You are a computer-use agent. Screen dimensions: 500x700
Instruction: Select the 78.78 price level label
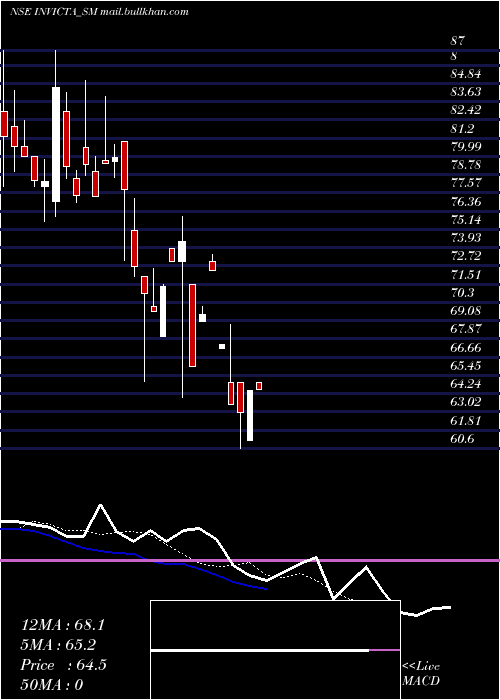click(x=466, y=165)
